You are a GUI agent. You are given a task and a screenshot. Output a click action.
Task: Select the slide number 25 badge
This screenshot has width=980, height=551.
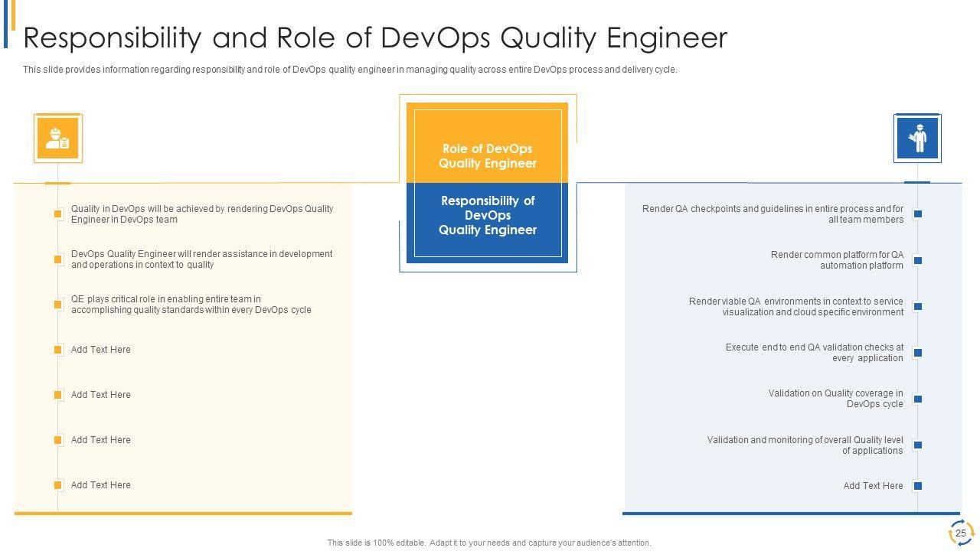pos(961,533)
